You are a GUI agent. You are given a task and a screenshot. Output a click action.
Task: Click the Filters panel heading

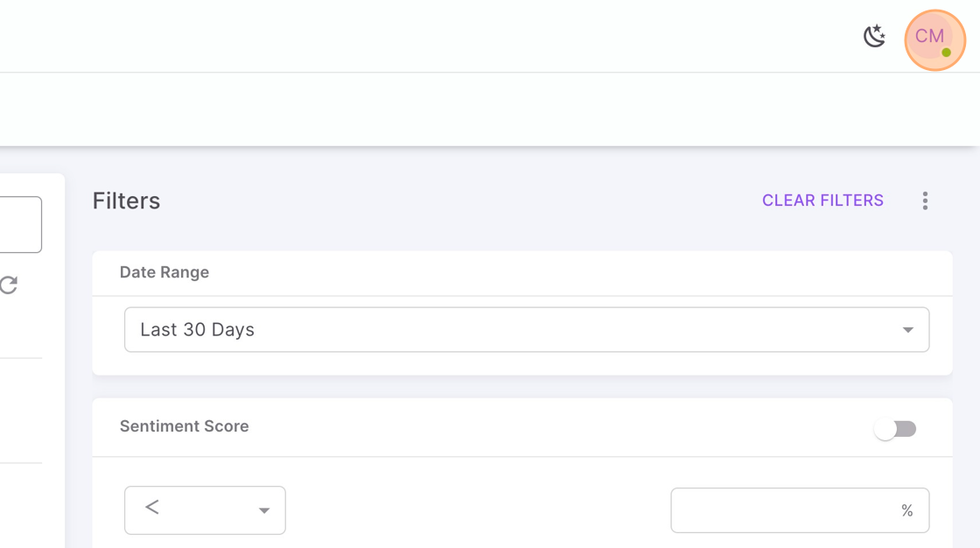point(126,200)
